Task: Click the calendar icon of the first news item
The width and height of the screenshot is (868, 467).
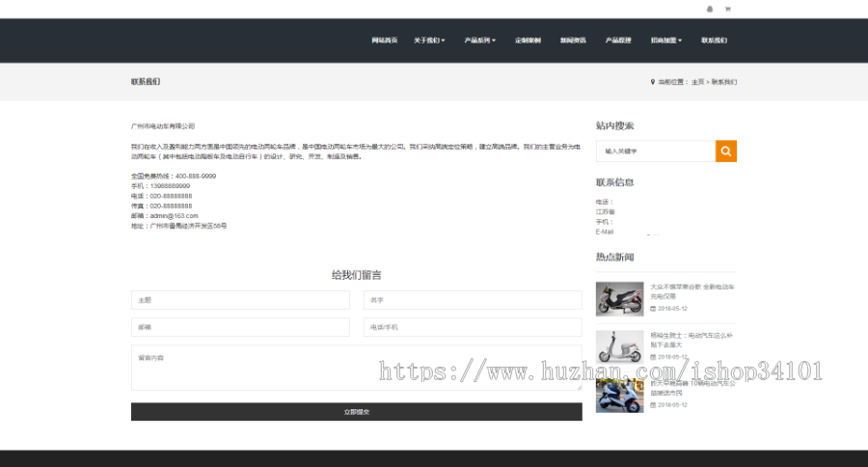Action: click(653, 309)
